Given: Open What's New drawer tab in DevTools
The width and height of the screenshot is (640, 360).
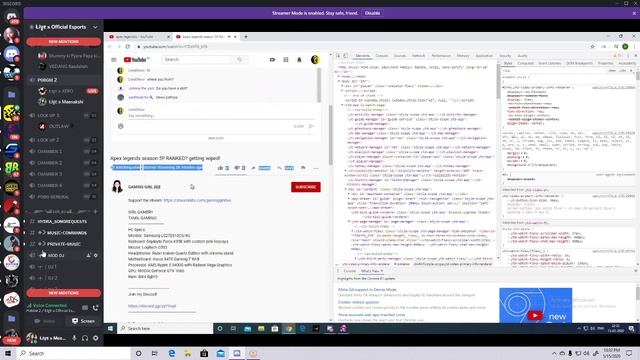Looking at the screenshot, I should coord(371,271).
